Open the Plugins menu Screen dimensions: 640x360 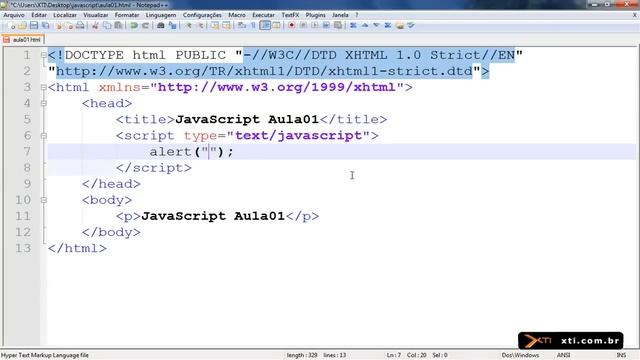(316, 15)
